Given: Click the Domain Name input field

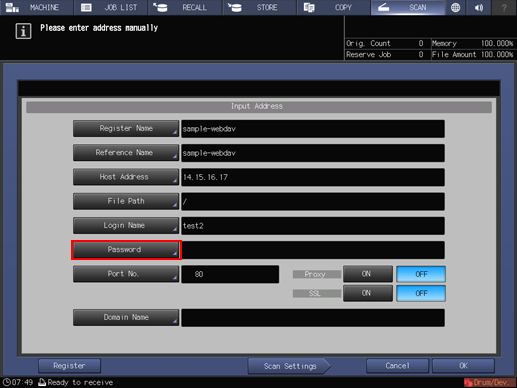Looking at the screenshot, I should point(313,318).
